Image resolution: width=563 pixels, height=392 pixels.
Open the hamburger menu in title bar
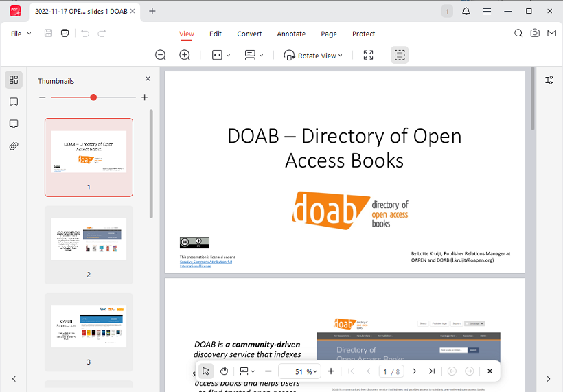tap(487, 11)
